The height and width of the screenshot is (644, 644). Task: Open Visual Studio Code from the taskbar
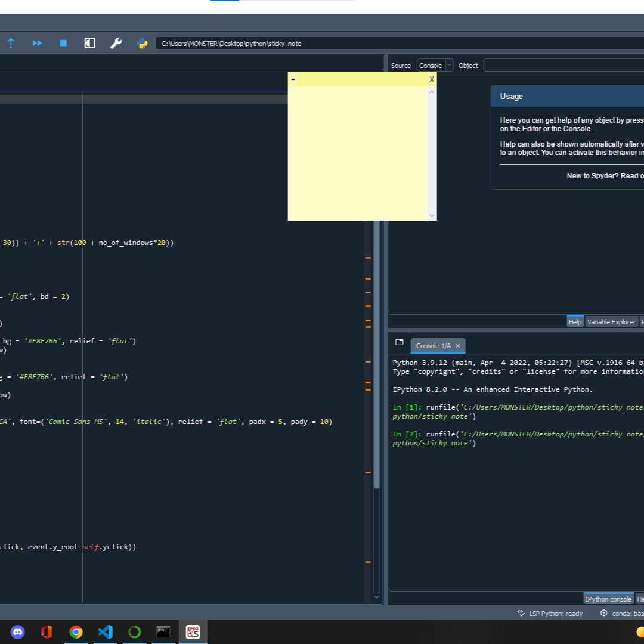105,631
